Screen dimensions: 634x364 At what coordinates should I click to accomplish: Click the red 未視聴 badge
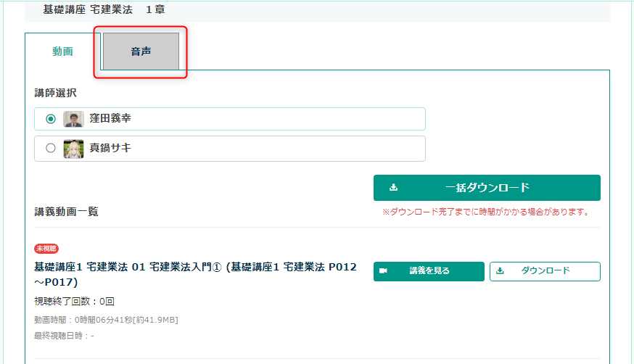coord(46,249)
